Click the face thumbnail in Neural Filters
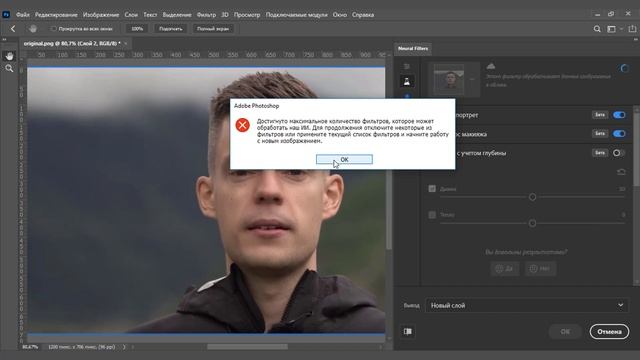 pyautogui.click(x=449, y=79)
